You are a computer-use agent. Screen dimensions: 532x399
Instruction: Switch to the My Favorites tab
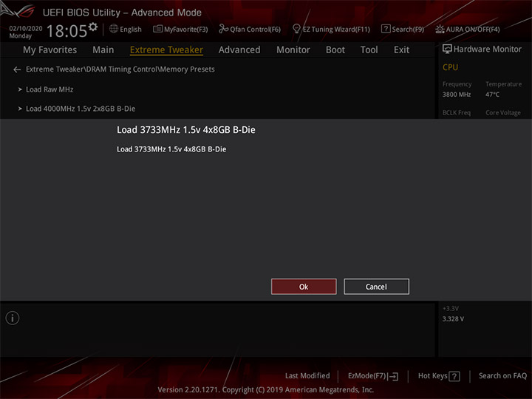click(50, 50)
